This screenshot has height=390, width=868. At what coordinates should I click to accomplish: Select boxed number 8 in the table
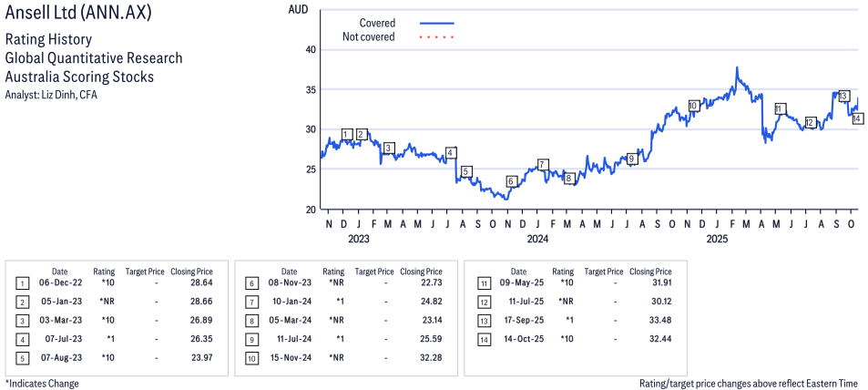(x=250, y=320)
